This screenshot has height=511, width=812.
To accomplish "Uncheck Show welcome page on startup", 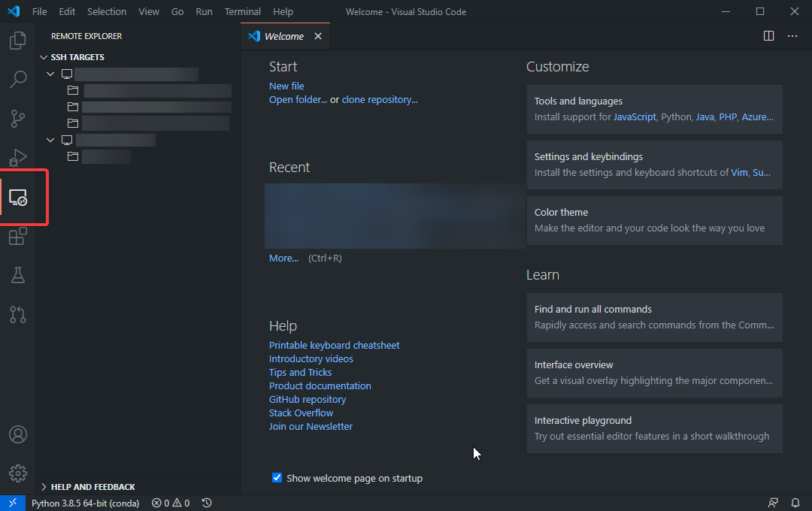I will (x=277, y=477).
